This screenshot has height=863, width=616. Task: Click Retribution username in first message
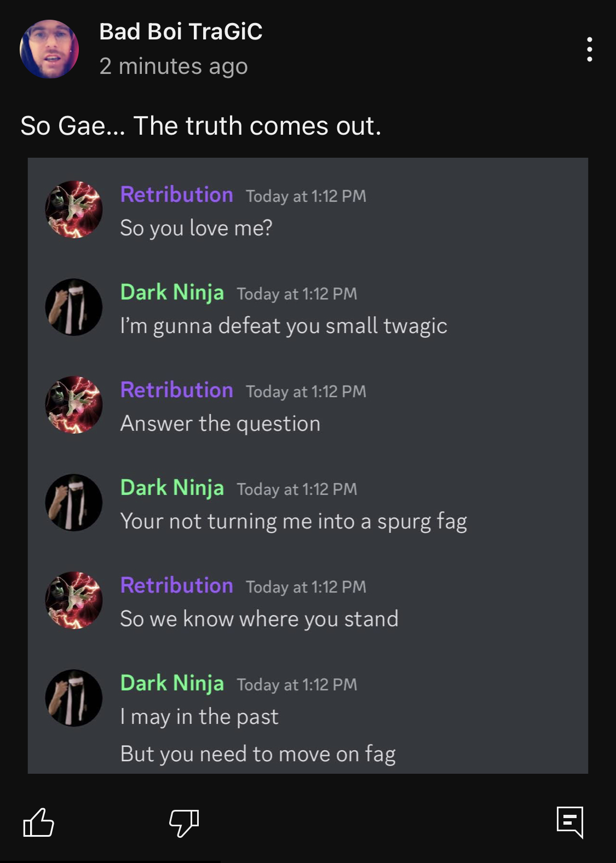176,195
